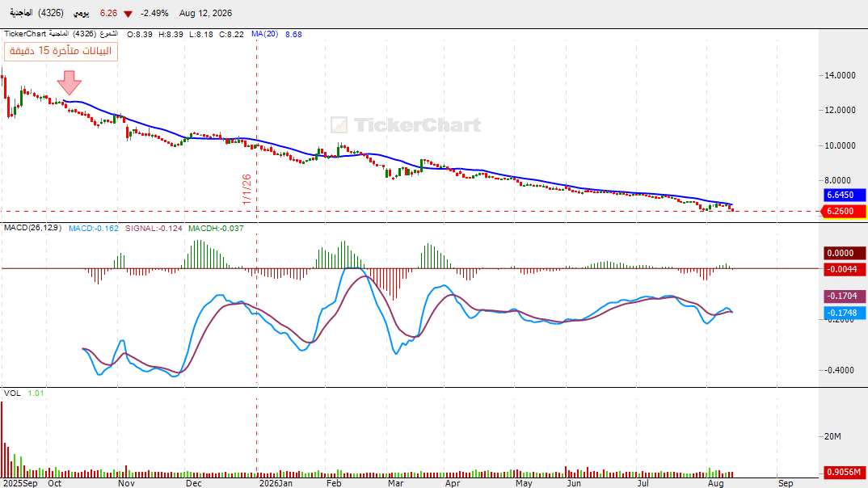The image size is (868, 488).
Task: Click the red down arrow annotation
Action: 70,82
